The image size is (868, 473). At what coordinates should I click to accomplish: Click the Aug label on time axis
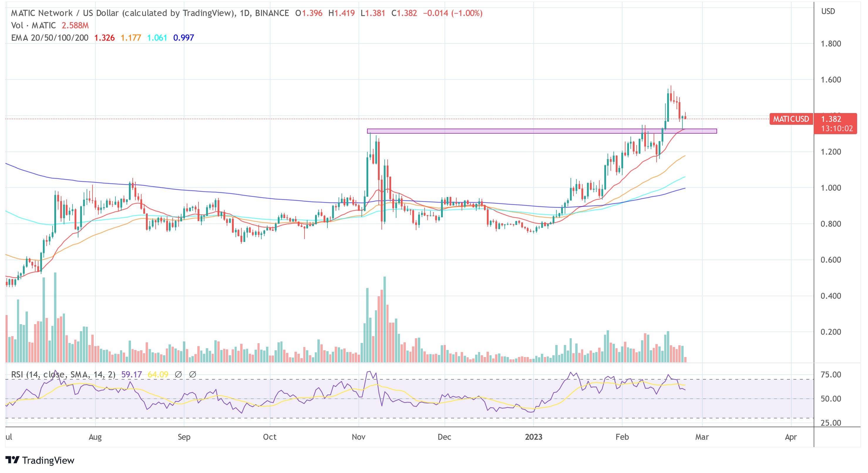click(95, 437)
